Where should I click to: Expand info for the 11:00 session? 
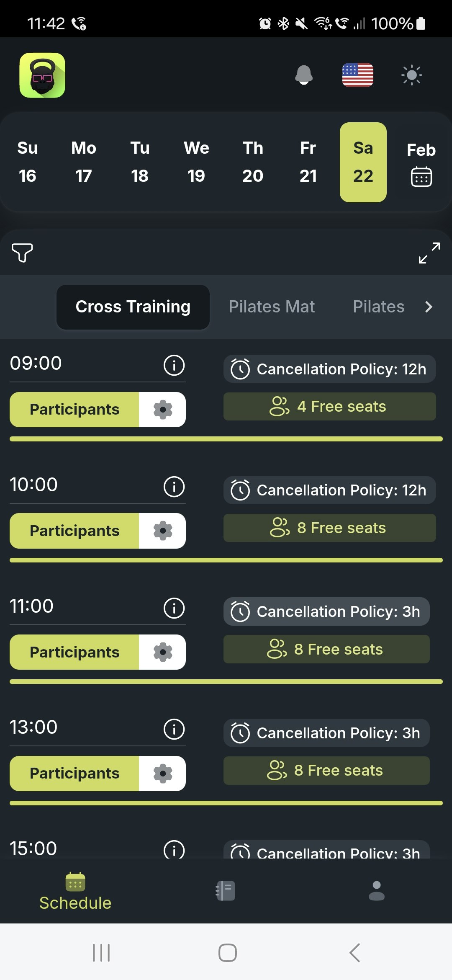click(174, 608)
